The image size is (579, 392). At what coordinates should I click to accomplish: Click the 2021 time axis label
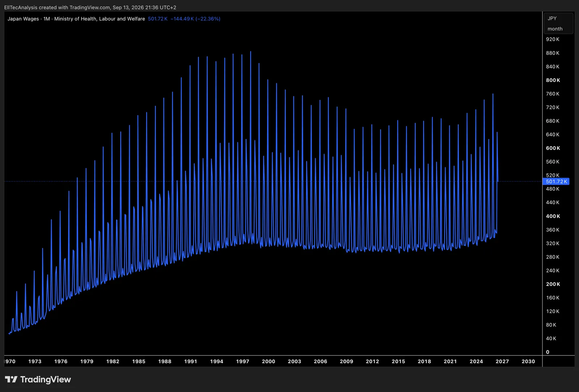tap(450, 362)
